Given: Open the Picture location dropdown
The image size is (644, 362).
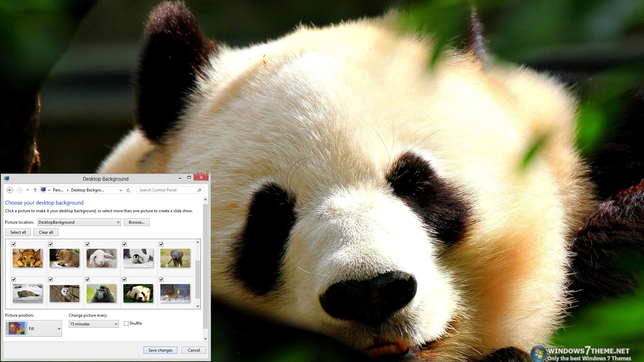Looking at the screenshot, I should [79, 222].
